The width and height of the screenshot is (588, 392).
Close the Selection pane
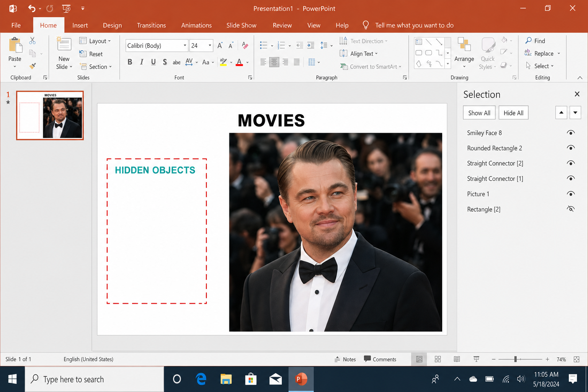[577, 94]
